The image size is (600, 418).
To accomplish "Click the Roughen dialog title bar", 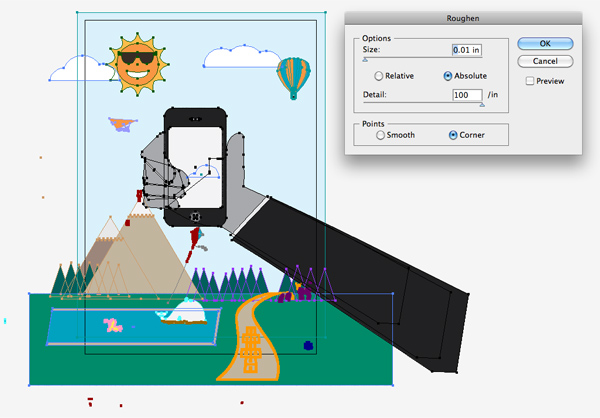I will 463,18.
